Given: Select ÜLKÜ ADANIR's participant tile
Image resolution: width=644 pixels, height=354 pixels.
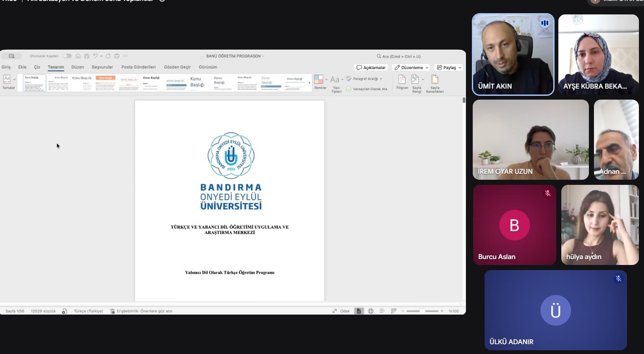Looking at the screenshot, I should click(x=556, y=310).
